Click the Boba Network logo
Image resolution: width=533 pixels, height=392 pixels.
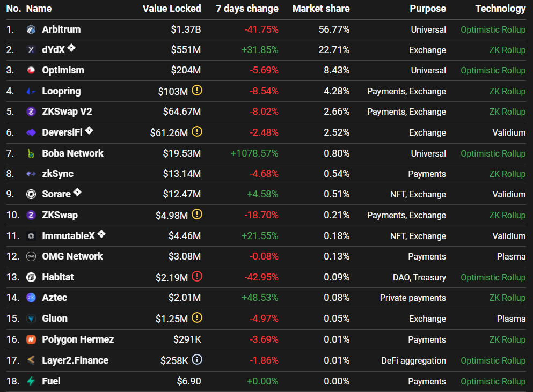click(30, 153)
